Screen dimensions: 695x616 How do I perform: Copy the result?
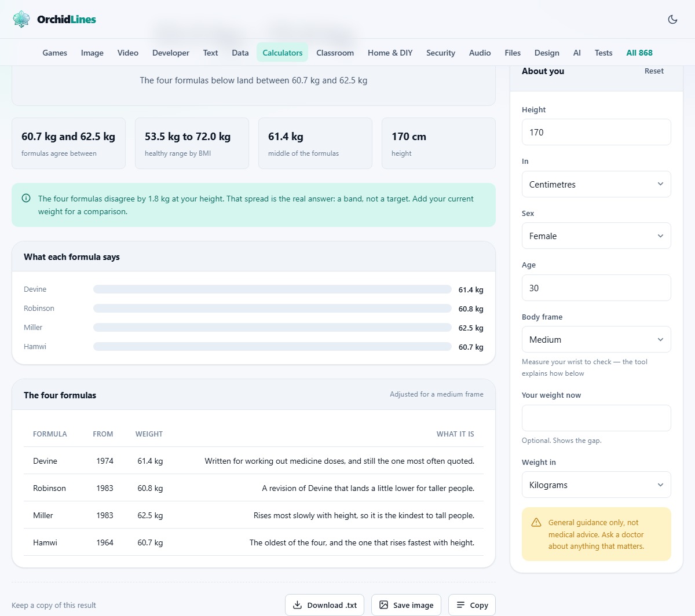tap(472, 605)
